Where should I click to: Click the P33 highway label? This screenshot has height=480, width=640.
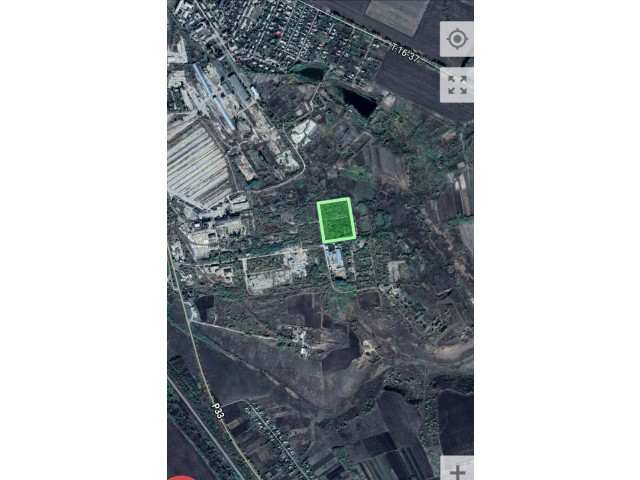pos(218,411)
